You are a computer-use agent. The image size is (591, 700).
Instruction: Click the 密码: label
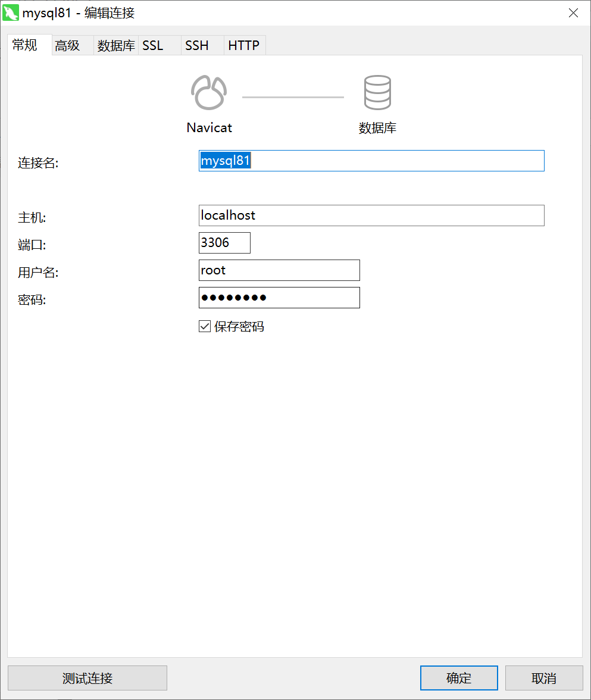click(x=32, y=300)
